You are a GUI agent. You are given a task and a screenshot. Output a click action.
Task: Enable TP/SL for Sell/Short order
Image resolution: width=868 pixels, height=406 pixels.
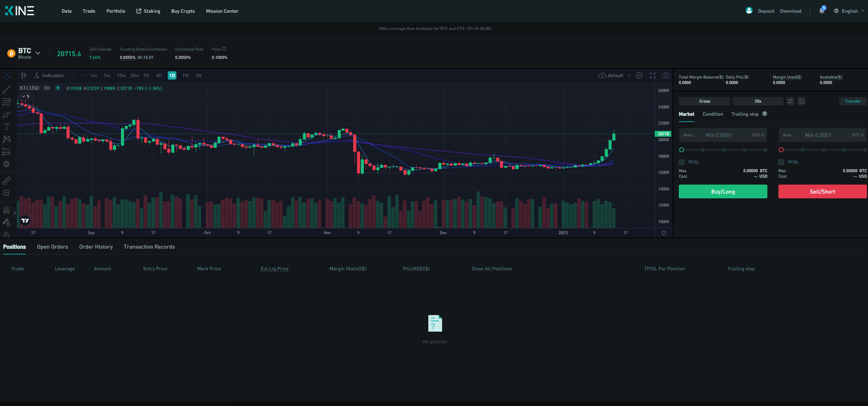[x=781, y=162]
